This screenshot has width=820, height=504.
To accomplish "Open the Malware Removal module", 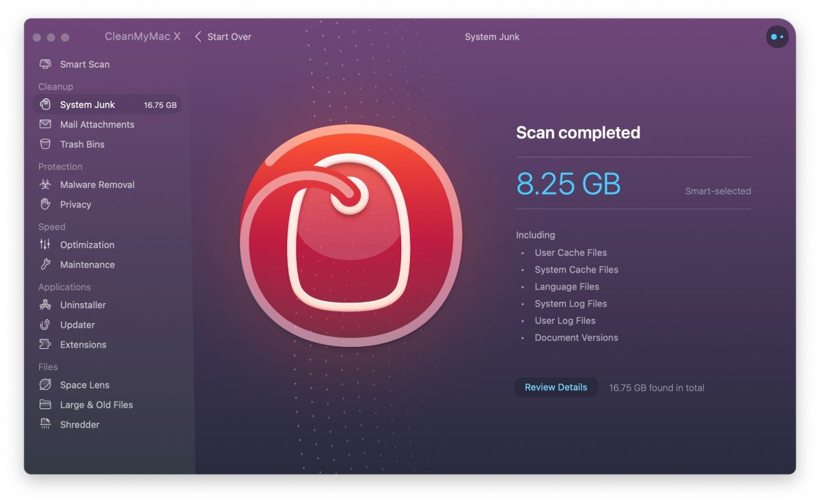I will point(97,184).
